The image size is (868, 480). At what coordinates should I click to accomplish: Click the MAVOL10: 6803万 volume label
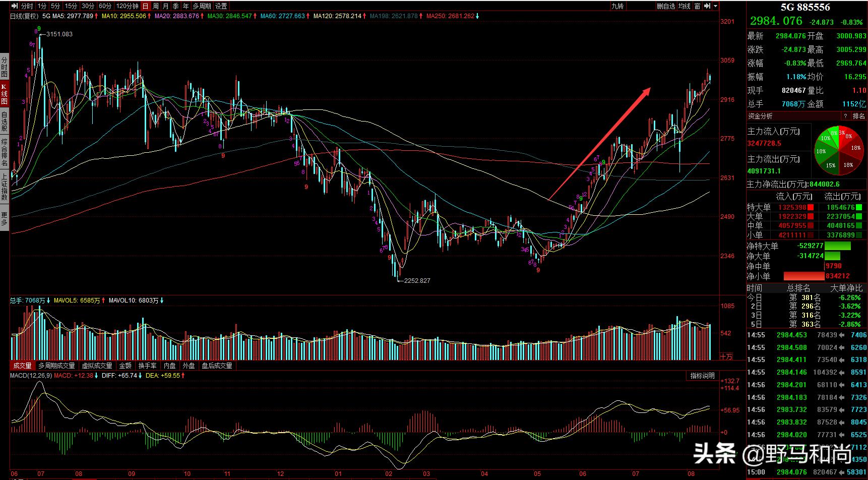coord(133,301)
